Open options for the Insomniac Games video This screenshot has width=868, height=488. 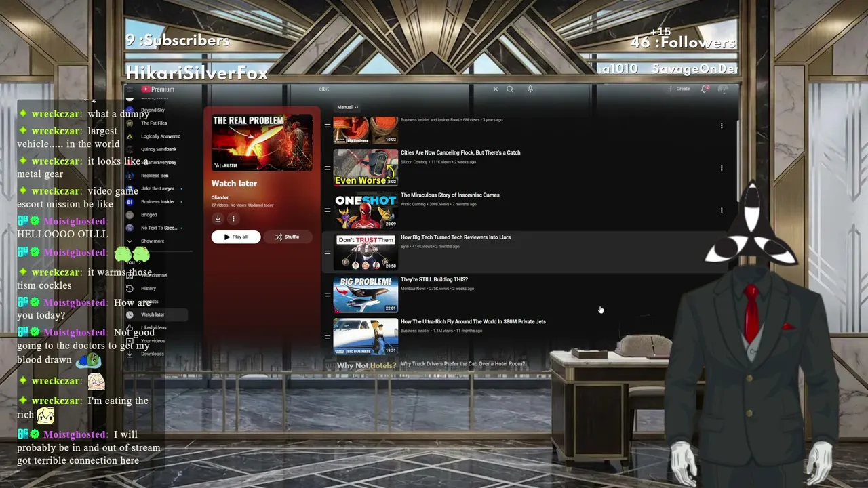722,210
